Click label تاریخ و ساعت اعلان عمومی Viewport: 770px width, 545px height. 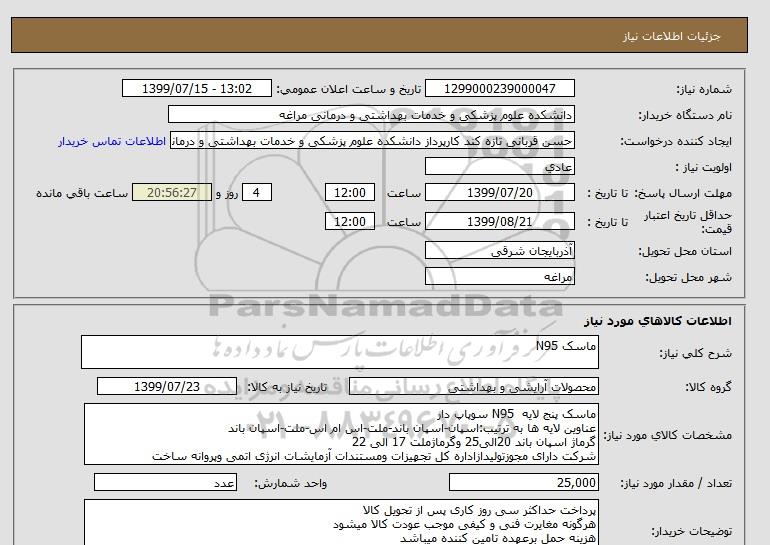(349, 89)
